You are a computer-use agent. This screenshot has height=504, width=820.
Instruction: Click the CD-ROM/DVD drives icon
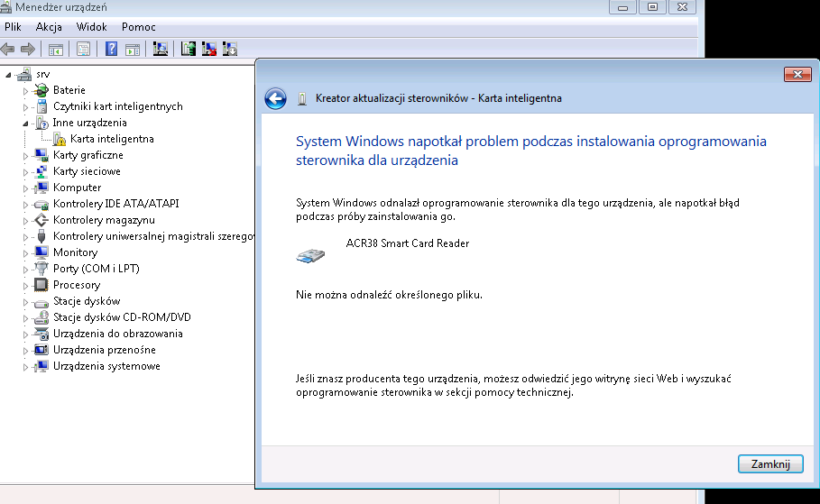click(x=41, y=317)
